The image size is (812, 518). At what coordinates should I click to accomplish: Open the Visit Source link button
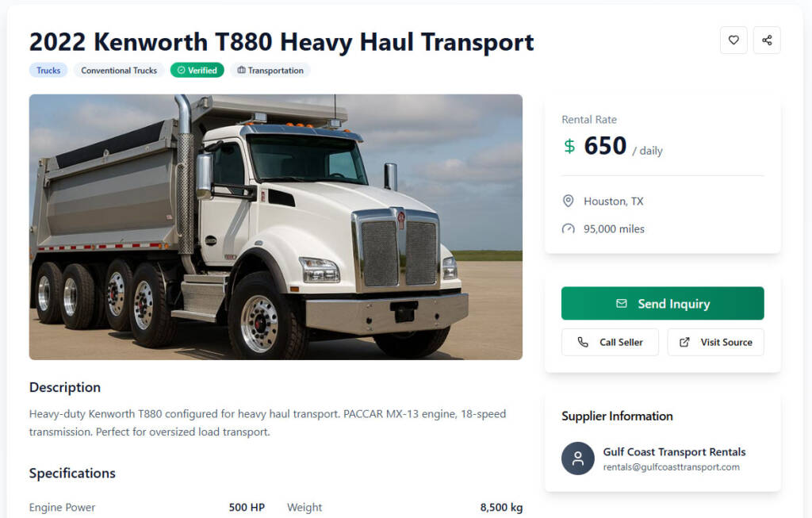[x=715, y=342]
